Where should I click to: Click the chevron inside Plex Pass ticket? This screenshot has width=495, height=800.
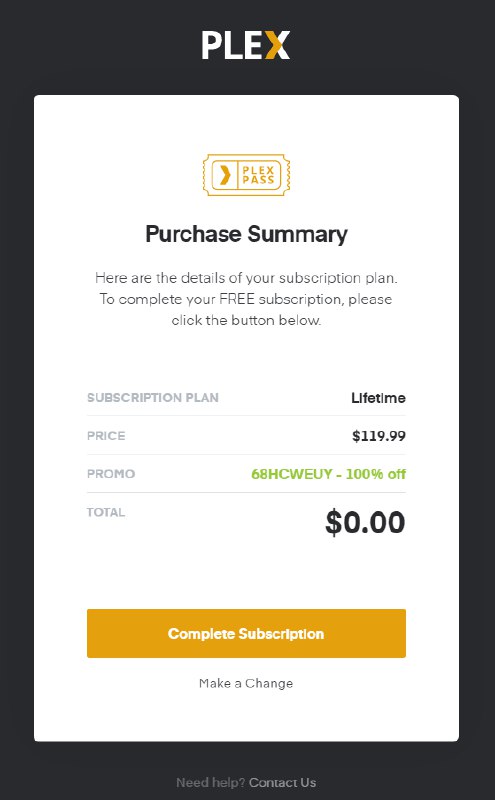(x=225, y=175)
